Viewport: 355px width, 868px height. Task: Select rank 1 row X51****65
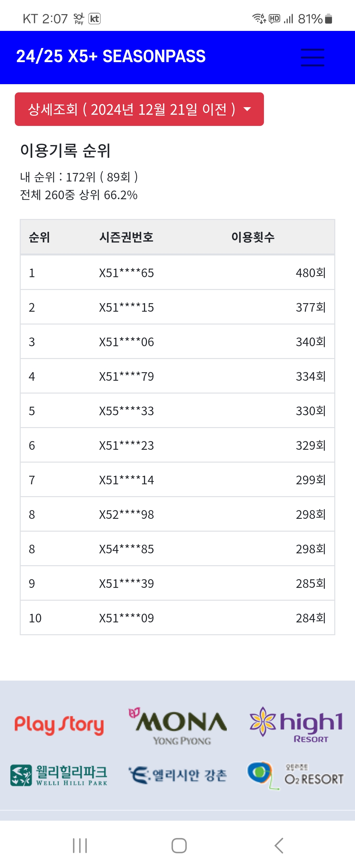(x=177, y=273)
